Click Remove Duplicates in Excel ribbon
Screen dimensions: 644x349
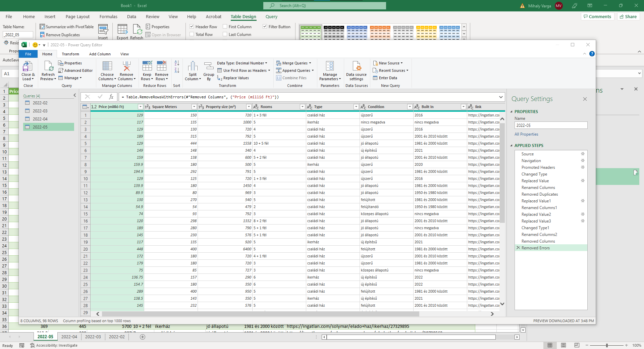click(x=60, y=35)
